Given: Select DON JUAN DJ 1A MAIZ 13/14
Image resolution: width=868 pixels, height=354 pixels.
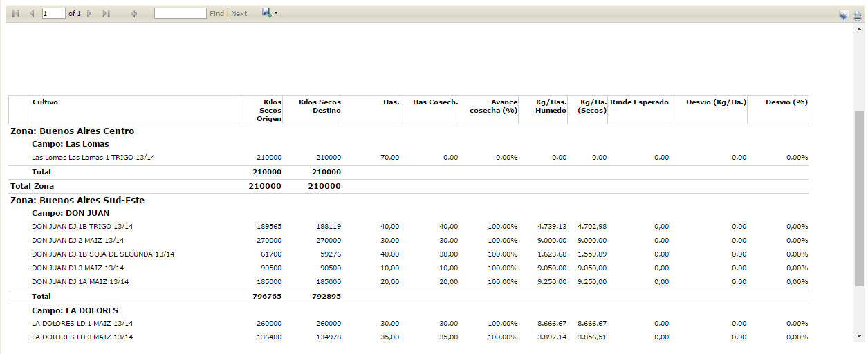Looking at the screenshot, I should pos(80,282).
